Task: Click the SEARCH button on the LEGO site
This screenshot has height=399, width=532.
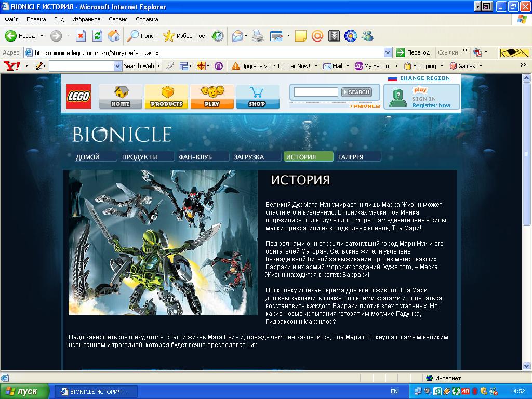Action: click(x=356, y=92)
